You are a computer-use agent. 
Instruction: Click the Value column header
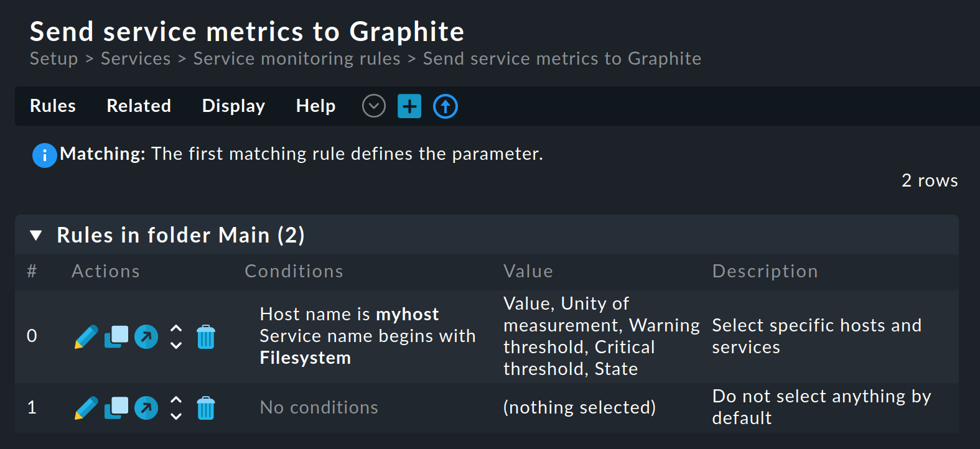click(528, 271)
